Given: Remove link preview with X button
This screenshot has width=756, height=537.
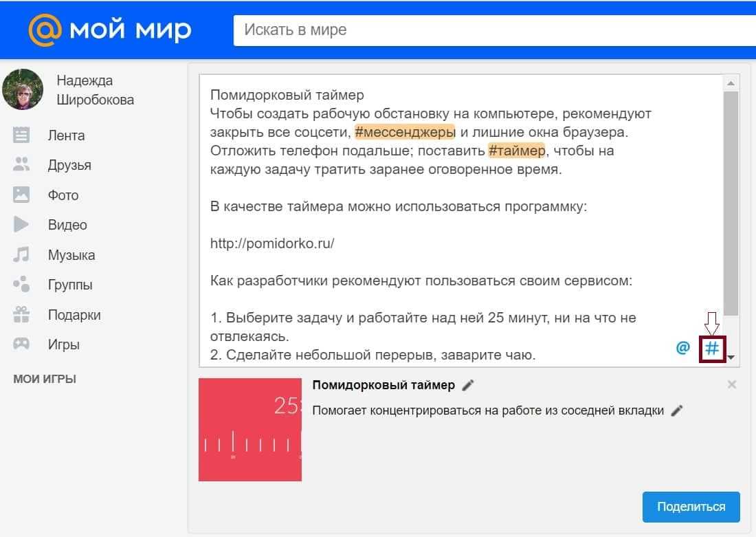Looking at the screenshot, I should pyautogui.click(x=732, y=385).
